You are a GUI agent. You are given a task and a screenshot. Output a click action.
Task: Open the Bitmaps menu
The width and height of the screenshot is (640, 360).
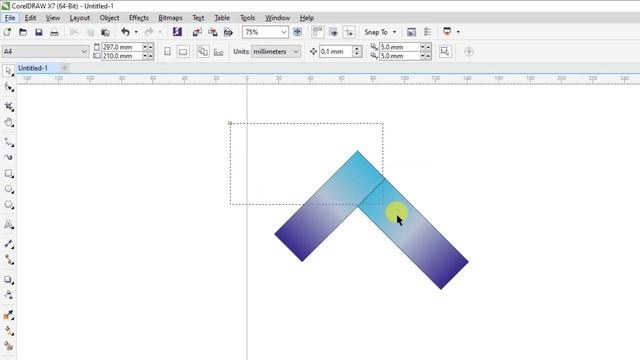[x=170, y=18]
